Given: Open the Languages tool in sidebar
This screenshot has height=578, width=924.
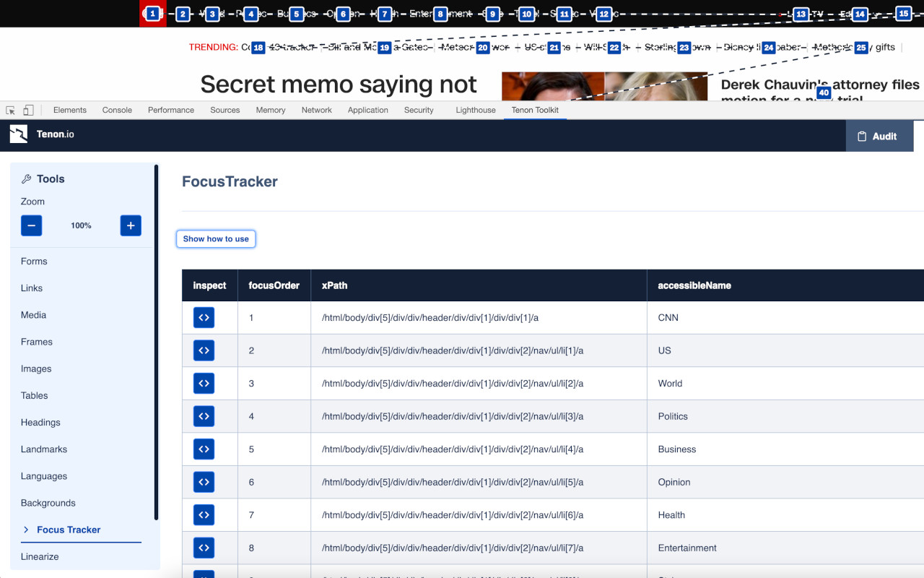Looking at the screenshot, I should pos(44,476).
